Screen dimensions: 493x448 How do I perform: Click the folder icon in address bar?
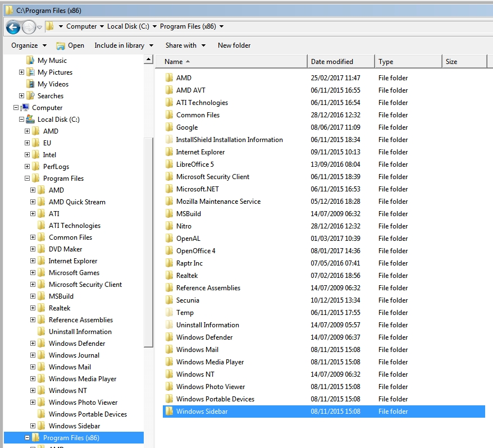49,26
